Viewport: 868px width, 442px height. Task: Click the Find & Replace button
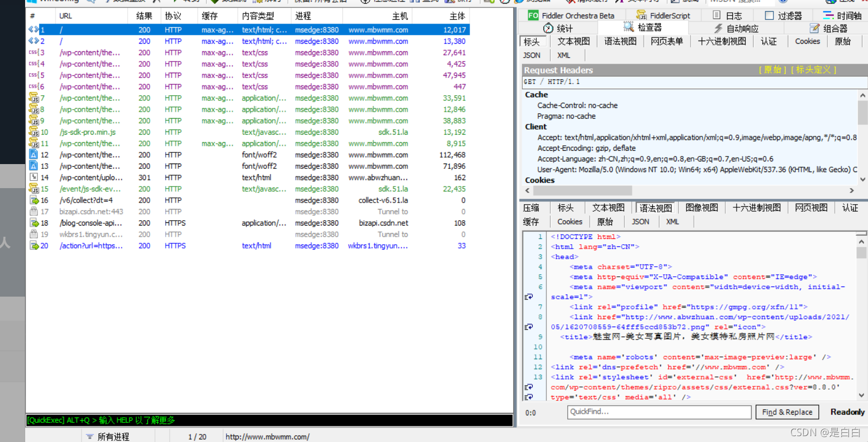(787, 412)
